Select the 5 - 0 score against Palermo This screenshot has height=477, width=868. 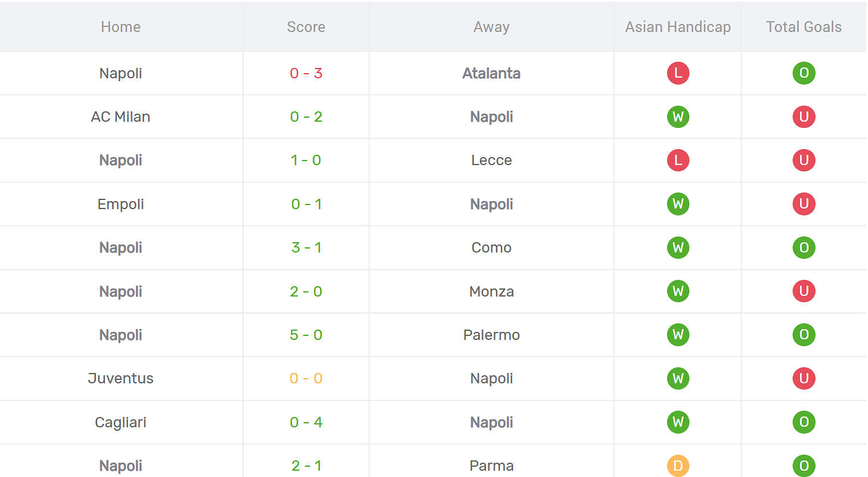(x=306, y=335)
